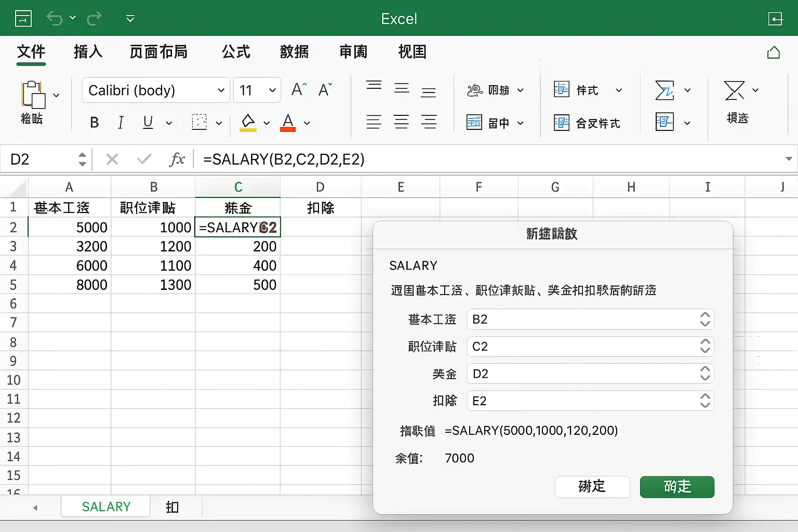Toggle Italic formatting
The height and width of the screenshot is (532, 798).
121,123
